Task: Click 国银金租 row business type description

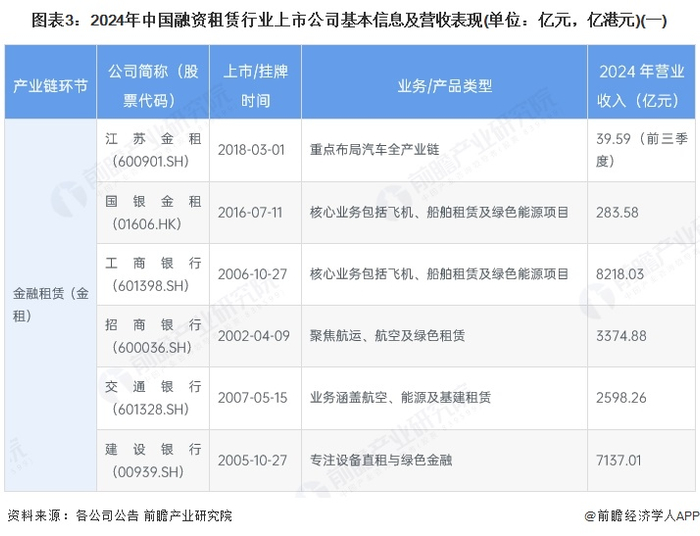Action: 439,212
